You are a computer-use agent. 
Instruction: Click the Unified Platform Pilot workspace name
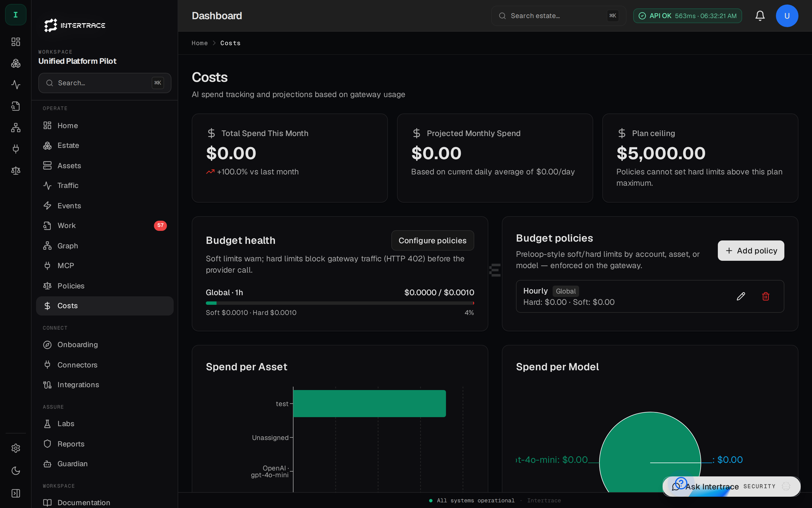77,61
